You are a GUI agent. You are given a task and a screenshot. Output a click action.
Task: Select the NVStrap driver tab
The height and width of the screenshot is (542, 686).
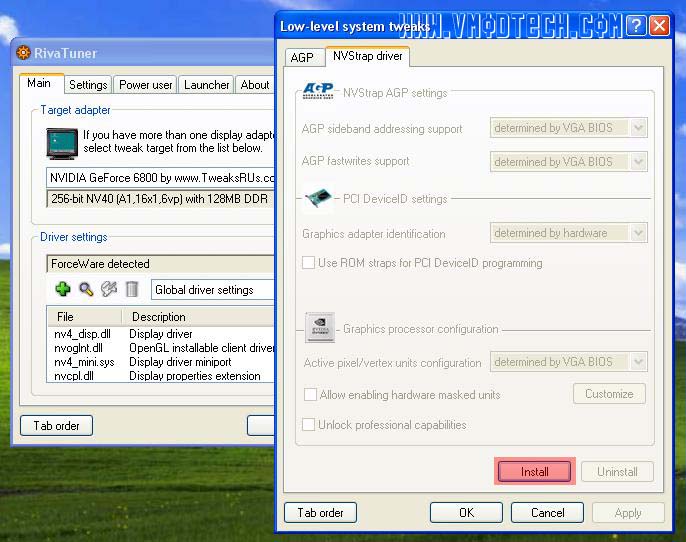pos(368,56)
